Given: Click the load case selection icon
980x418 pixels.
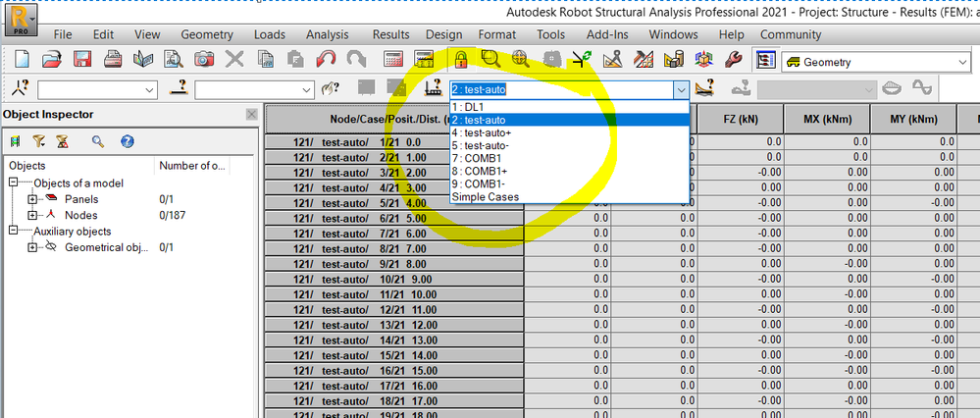Looking at the screenshot, I should (x=434, y=88).
